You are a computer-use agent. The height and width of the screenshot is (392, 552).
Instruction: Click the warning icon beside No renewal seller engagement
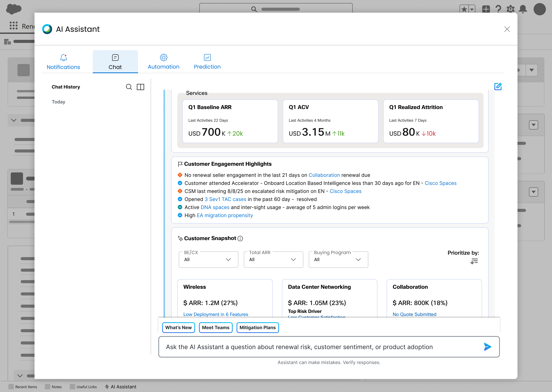(x=180, y=175)
